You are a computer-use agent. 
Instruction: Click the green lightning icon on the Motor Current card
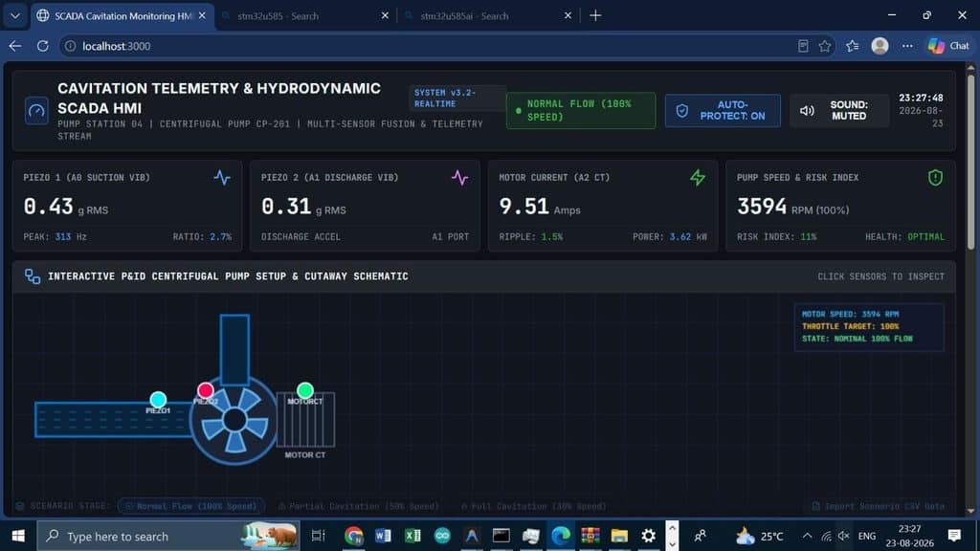click(698, 177)
